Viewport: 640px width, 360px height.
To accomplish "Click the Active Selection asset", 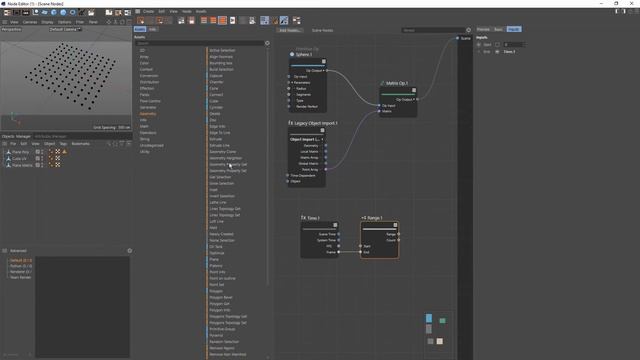I will 222,51.
